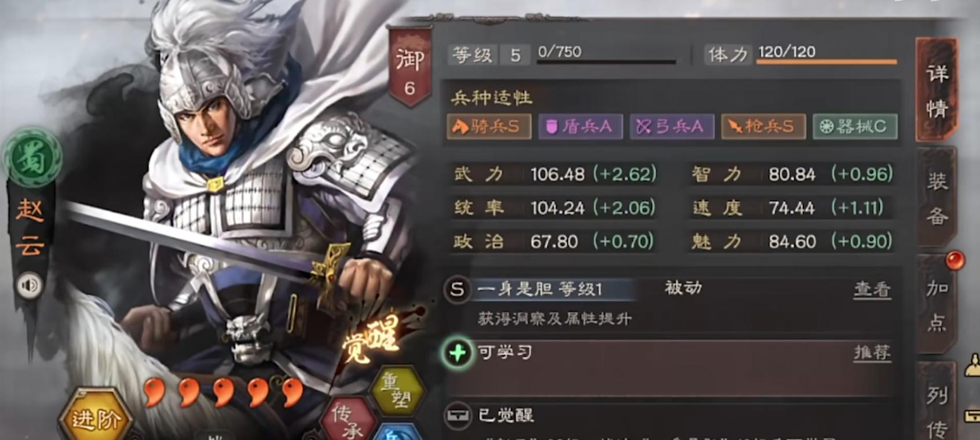The height and width of the screenshot is (440, 980).
Task: Switch to the 详情 details tab
Action: pos(937,90)
